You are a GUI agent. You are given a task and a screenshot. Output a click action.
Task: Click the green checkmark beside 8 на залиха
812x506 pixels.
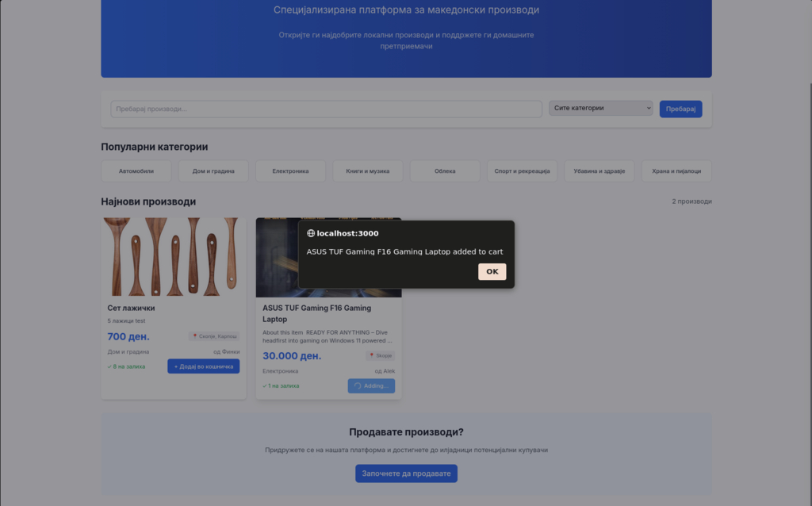(109, 366)
